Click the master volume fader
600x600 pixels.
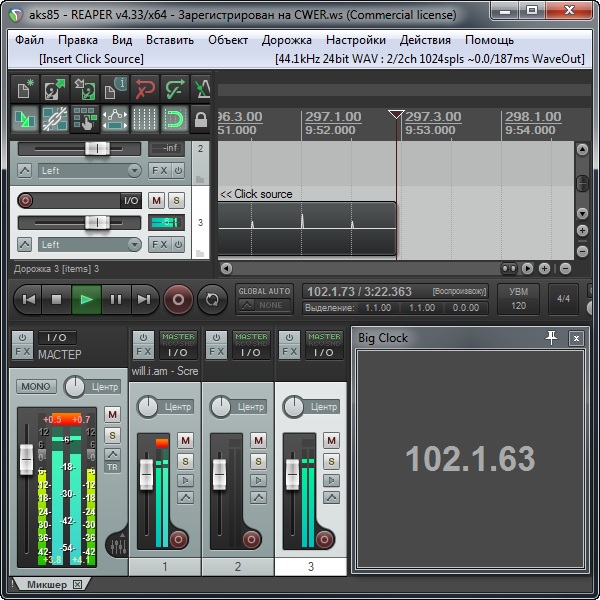click(x=26, y=460)
